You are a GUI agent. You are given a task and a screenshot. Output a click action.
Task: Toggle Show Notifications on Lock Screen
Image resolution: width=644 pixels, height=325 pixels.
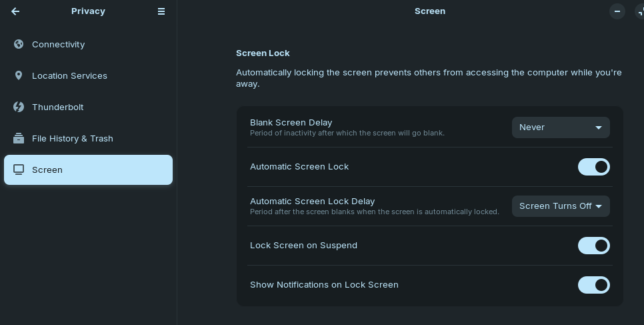[593, 285]
